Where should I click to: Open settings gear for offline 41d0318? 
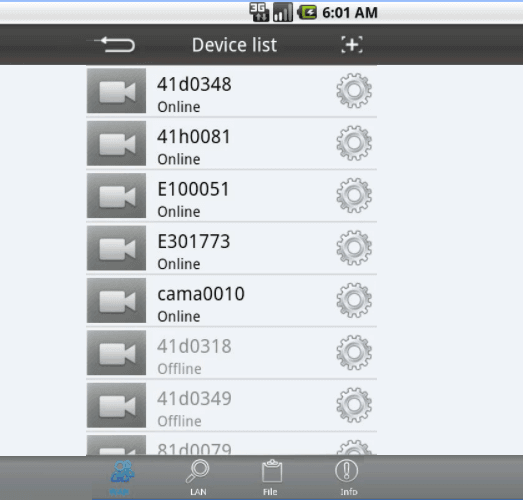click(354, 353)
